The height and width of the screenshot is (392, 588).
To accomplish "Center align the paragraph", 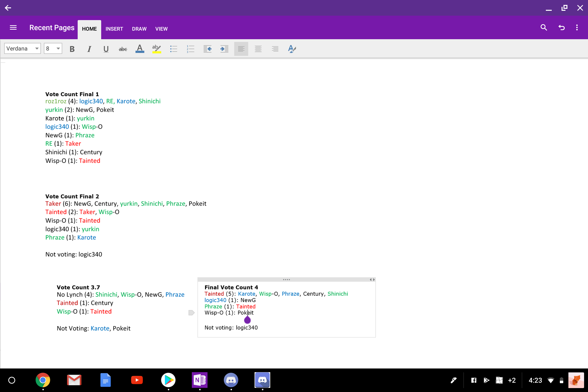I will 258,49.
